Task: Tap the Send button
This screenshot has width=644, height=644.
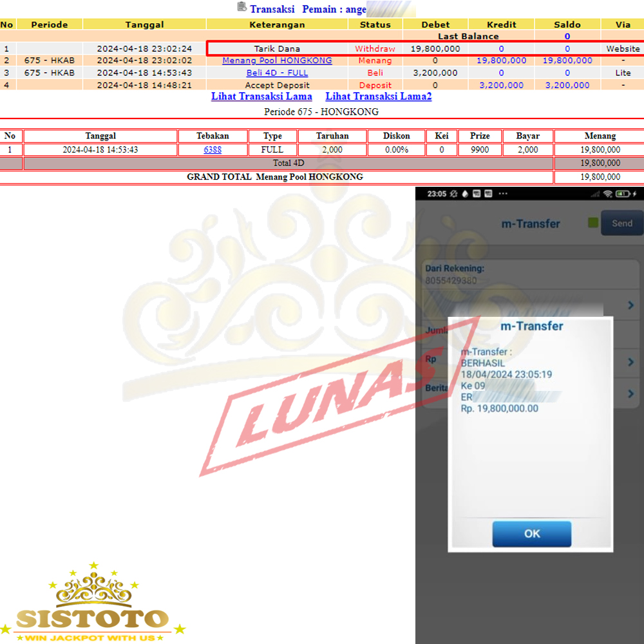Action: [x=621, y=223]
